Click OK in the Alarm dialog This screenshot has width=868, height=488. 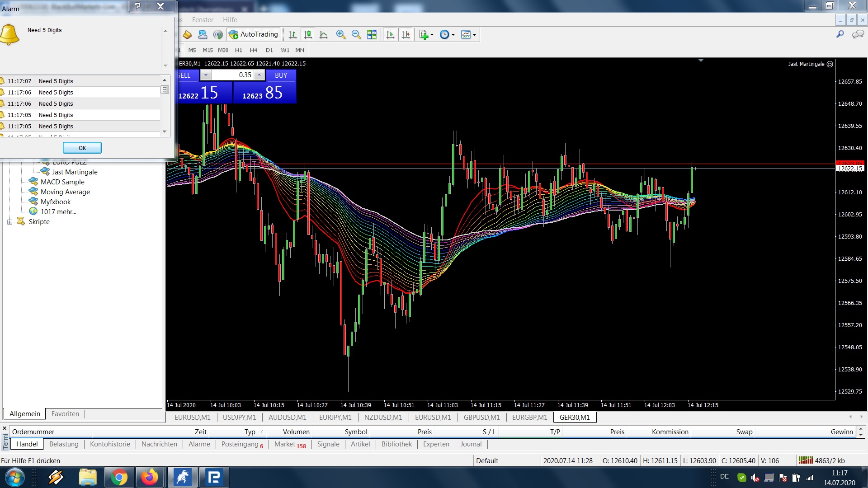tap(82, 148)
